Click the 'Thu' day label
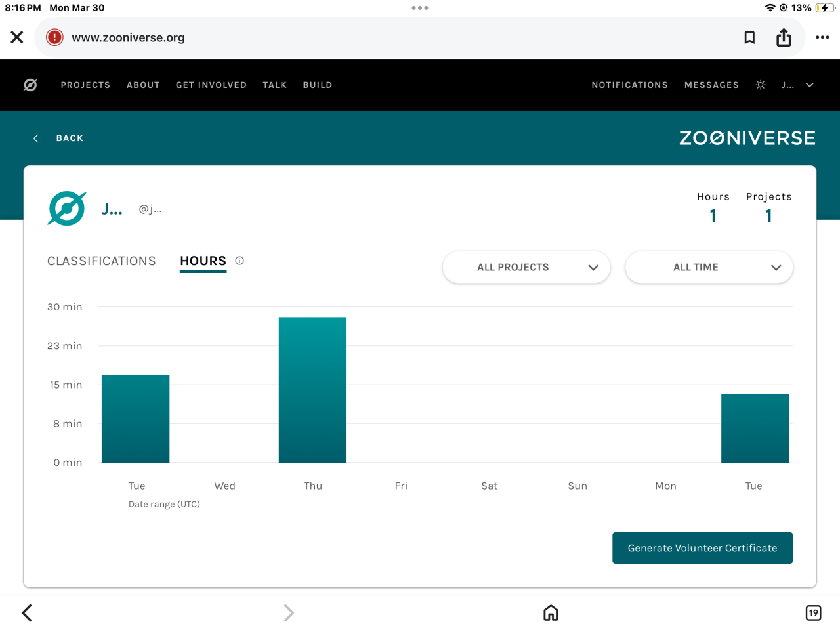Screen dimensions: 840x630 (x=313, y=486)
